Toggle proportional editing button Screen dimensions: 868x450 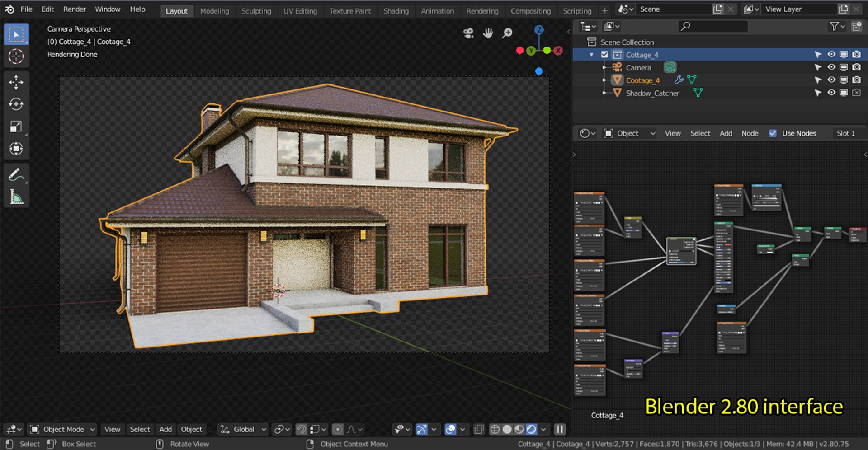coord(337,429)
